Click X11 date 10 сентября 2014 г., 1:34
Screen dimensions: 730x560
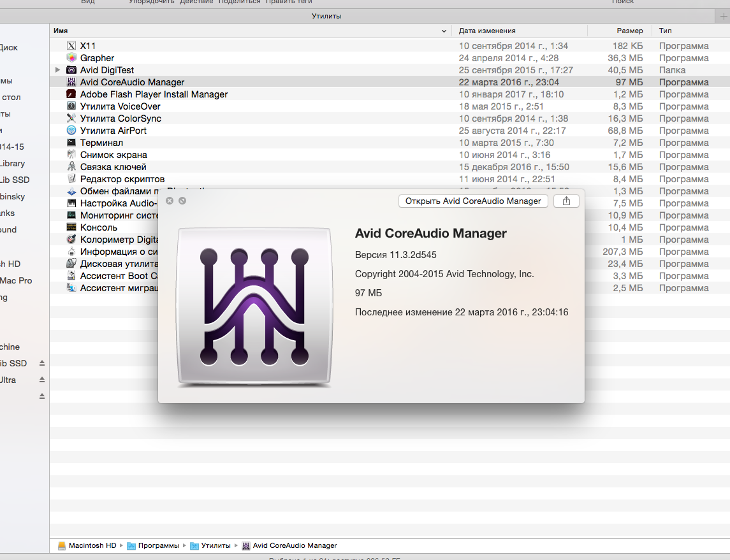513,46
